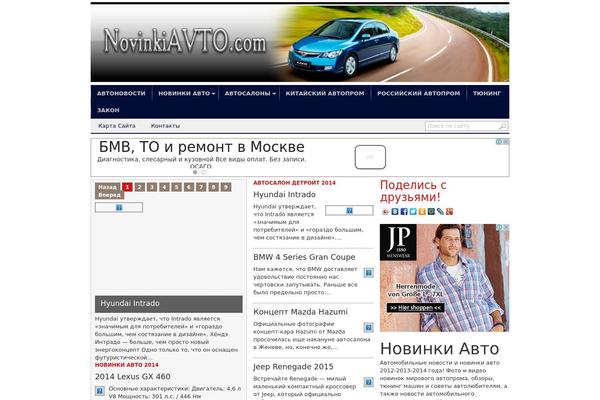
Task: Go to the Тюнинг section
Action: [487, 93]
